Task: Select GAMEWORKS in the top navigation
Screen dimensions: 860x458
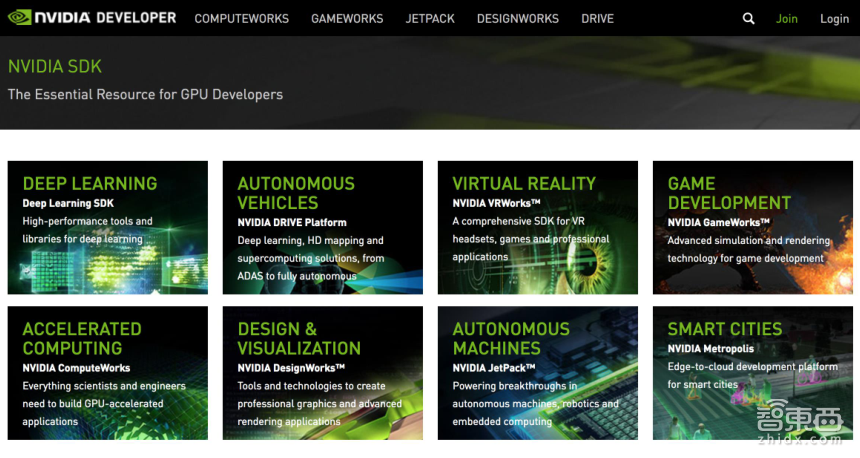Action: click(x=347, y=18)
